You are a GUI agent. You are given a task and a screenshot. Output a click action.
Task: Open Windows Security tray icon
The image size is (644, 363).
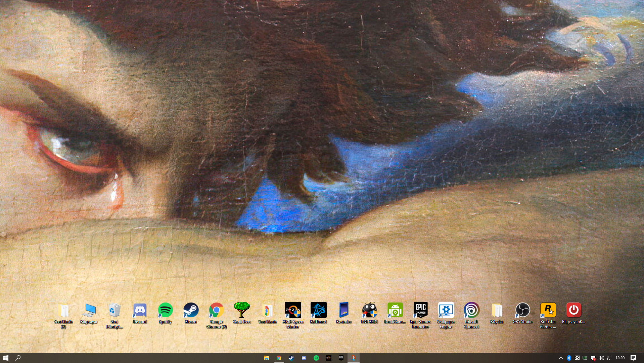pyautogui.click(x=593, y=358)
